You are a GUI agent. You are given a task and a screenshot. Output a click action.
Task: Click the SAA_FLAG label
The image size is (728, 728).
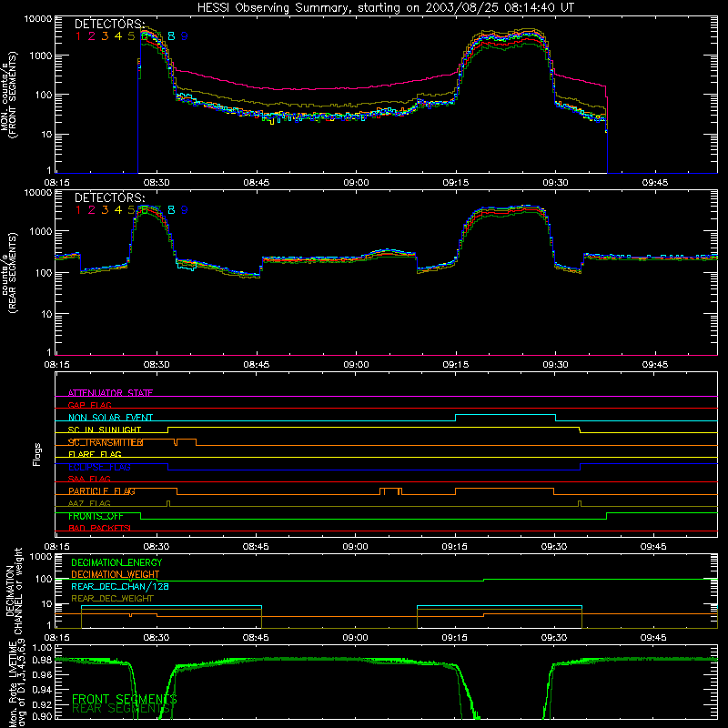pyautogui.click(x=89, y=479)
